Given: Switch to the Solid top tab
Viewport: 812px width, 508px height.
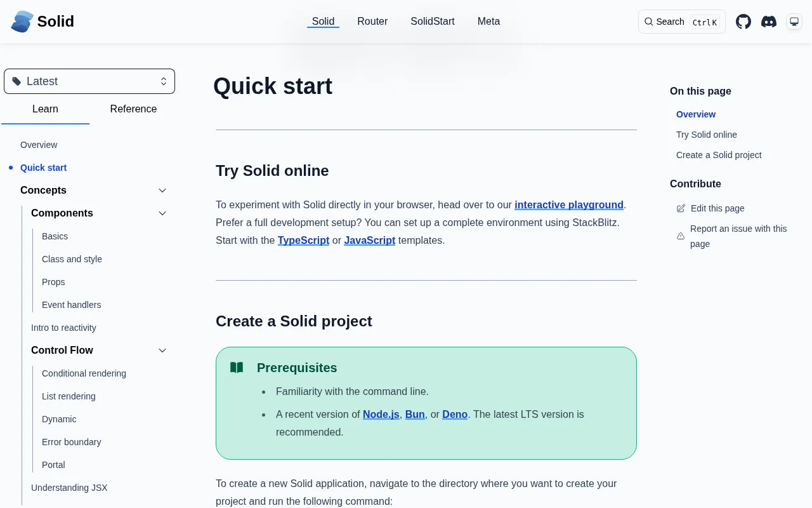Looking at the screenshot, I should 323,22.
